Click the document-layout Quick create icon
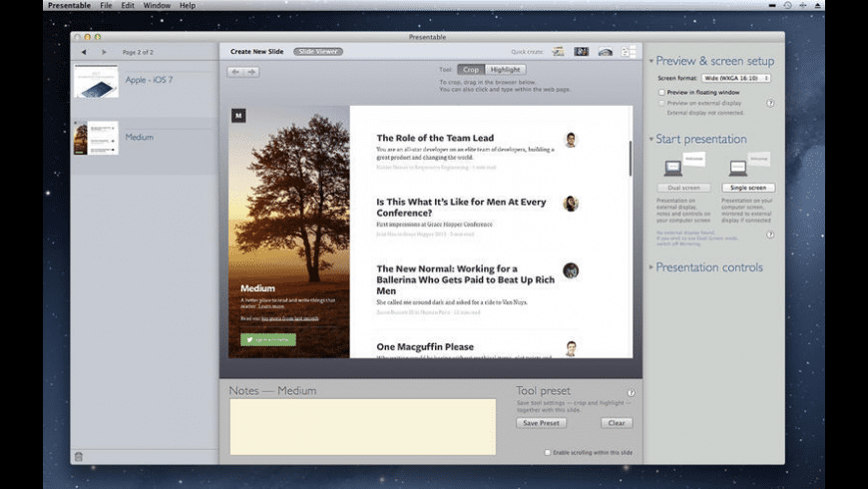 (x=629, y=52)
